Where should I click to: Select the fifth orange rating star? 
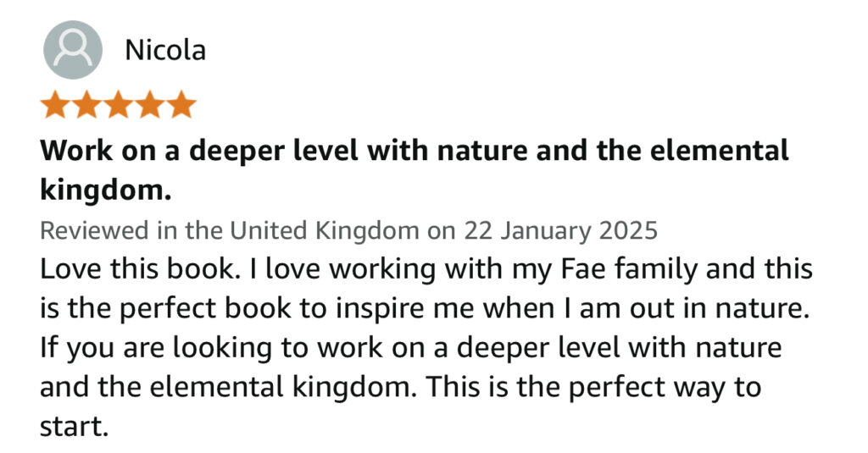point(181,105)
